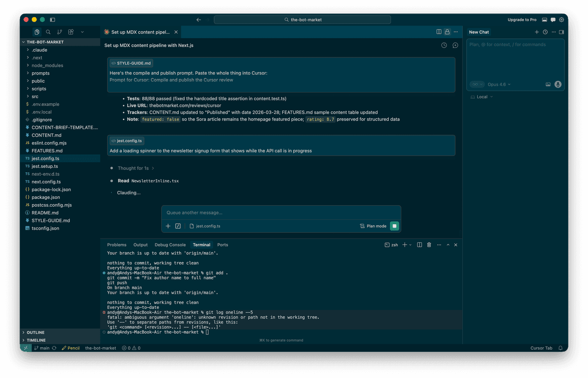This screenshot has width=588, height=378.
Task: Click the Upgrade to Pro button
Action: (522, 20)
